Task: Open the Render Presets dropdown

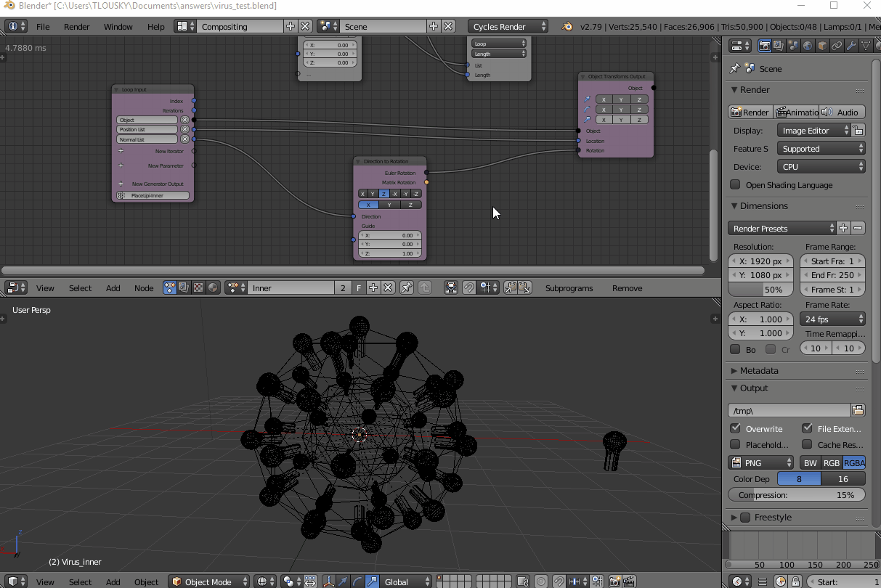Action: pos(777,228)
